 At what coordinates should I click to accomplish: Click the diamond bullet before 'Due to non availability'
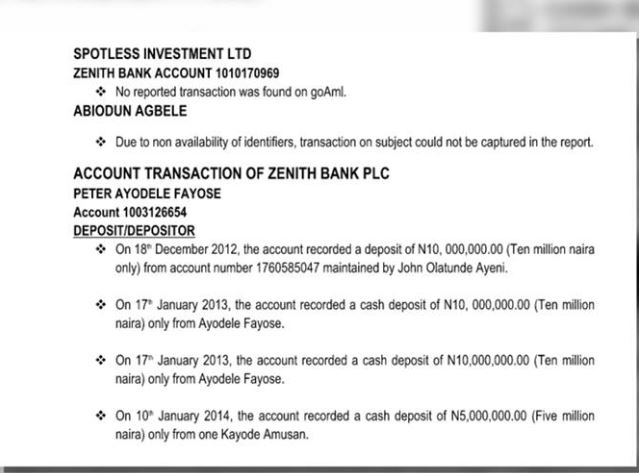pyautogui.click(x=99, y=142)
